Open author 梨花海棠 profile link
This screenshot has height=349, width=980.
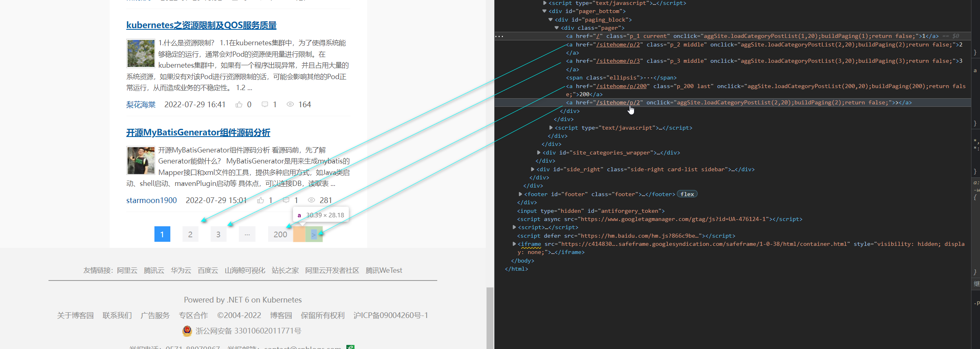(141, 105)
